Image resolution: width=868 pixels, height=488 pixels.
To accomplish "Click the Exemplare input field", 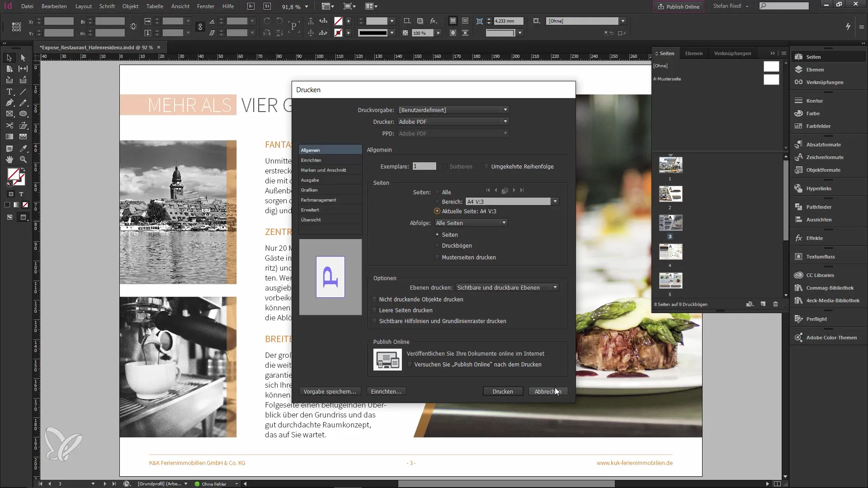I will click(x=424, y=166).
